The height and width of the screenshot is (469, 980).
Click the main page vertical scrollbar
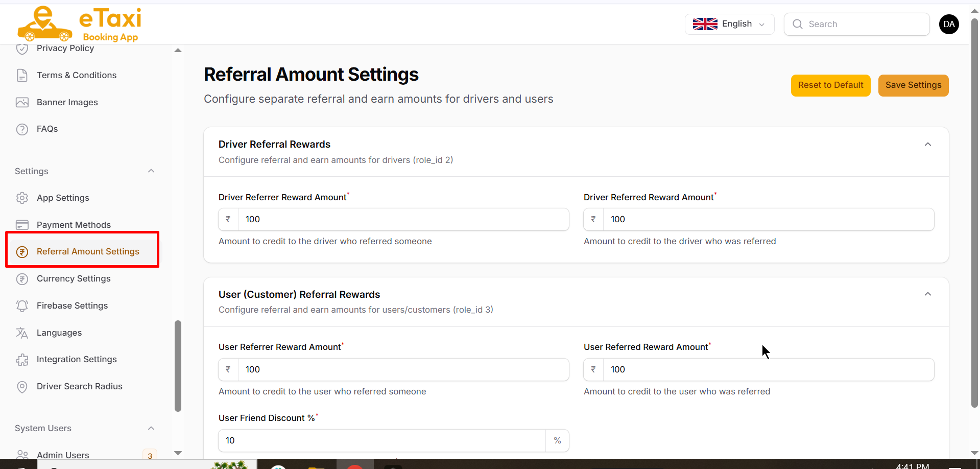click(974, 213)
